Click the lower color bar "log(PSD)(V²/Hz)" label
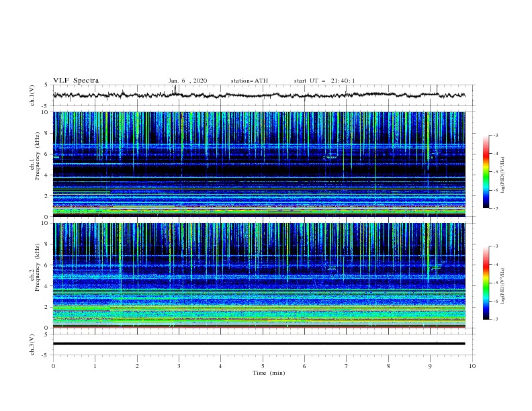Image resolution: width=532 pixels, height=411 pixels. click(503, 286)
